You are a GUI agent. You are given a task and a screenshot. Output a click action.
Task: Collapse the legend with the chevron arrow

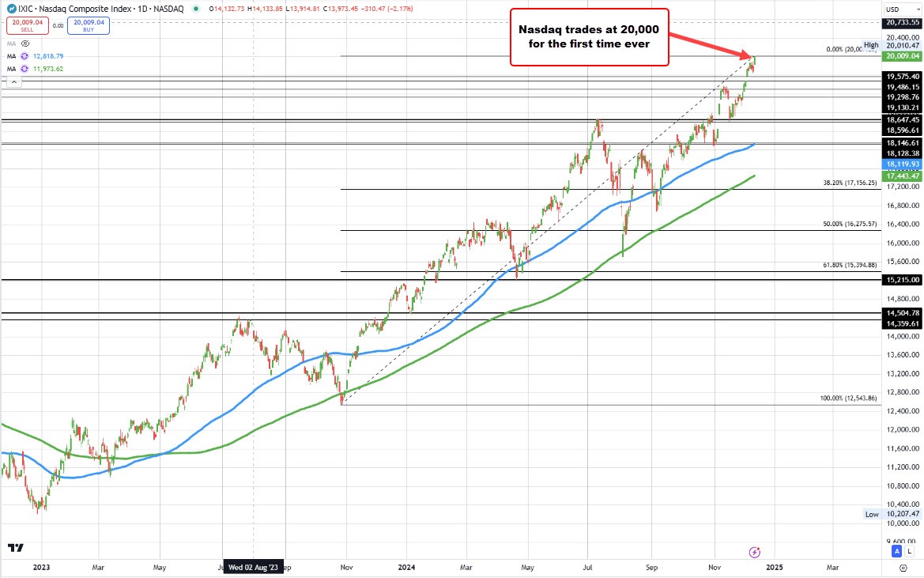(13, 81)
